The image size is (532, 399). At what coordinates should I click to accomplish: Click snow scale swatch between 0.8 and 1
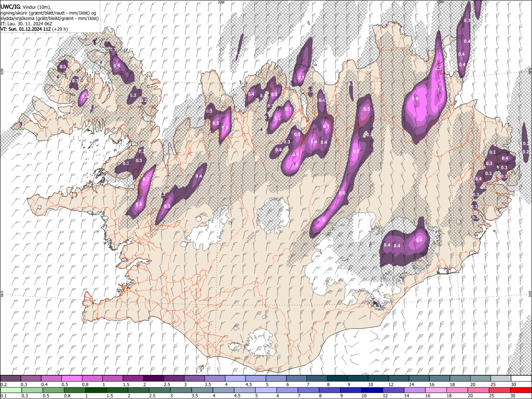[x=92, y=379]
